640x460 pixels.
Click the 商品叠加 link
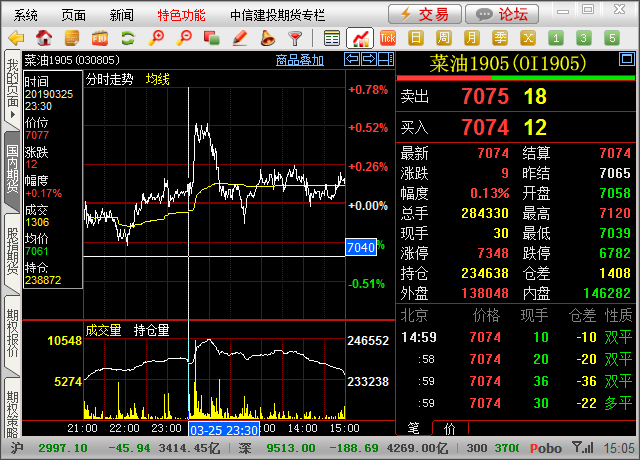click(x=299, y=60)
